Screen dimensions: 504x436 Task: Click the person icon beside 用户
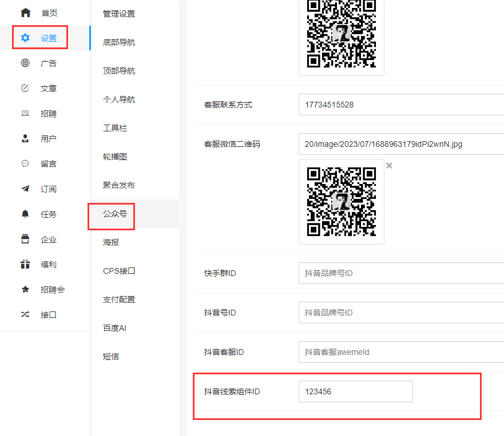coord(25,138)
